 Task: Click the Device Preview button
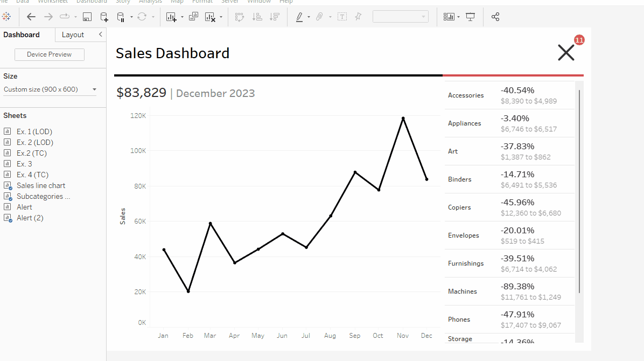pos(49,54)
